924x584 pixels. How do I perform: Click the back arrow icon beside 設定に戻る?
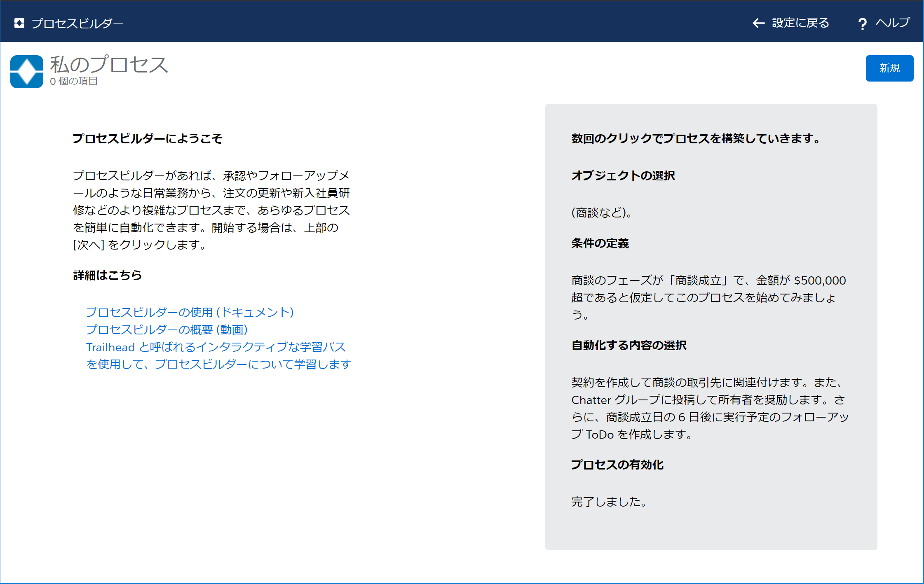click(758, 23)
